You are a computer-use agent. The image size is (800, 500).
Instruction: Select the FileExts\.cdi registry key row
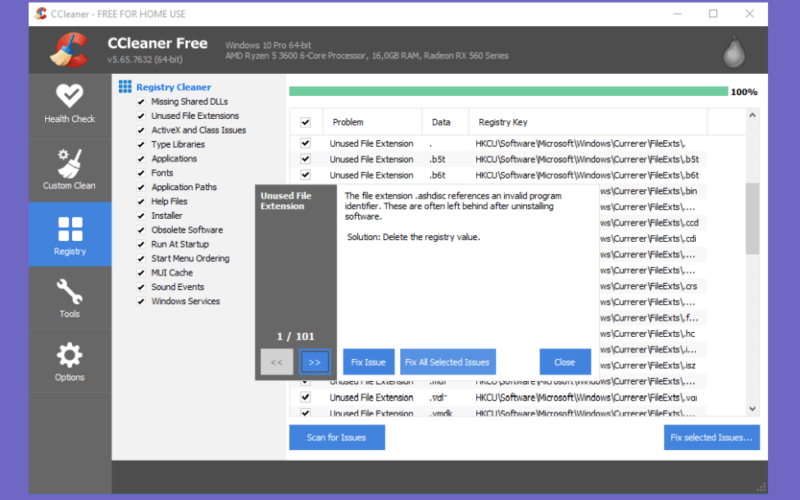click(x=649, y=238)
